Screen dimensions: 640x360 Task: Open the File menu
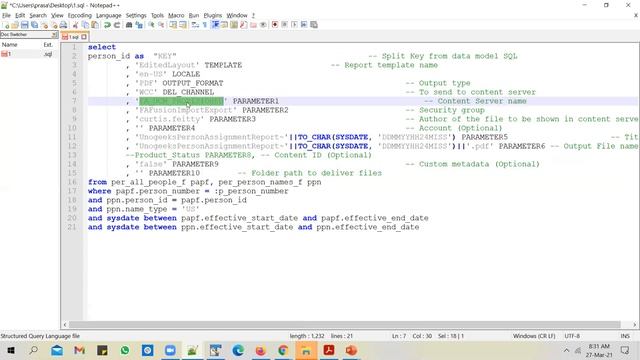(6, 15)
